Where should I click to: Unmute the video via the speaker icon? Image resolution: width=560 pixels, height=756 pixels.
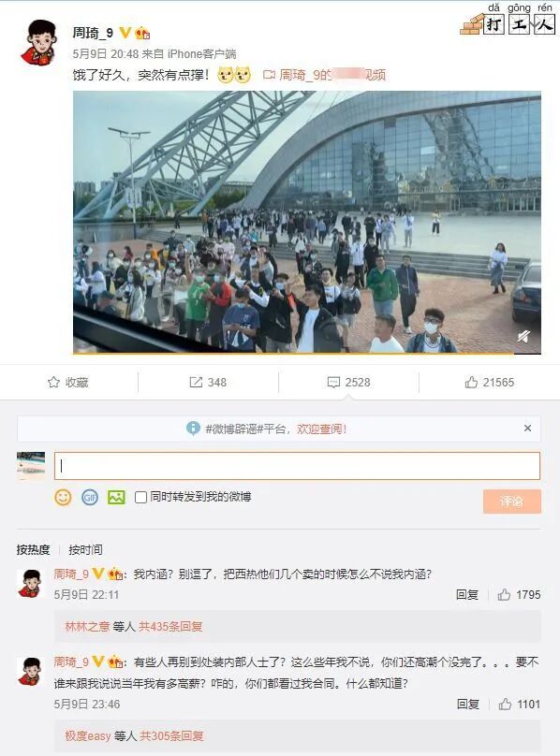click(x=523, y=336)
